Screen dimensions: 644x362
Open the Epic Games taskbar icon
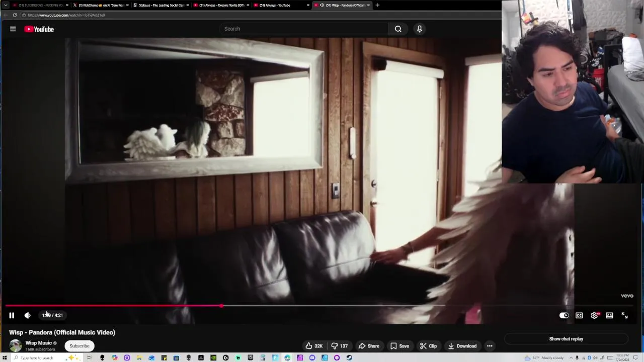pyautogui.click(x=250, y=358)
